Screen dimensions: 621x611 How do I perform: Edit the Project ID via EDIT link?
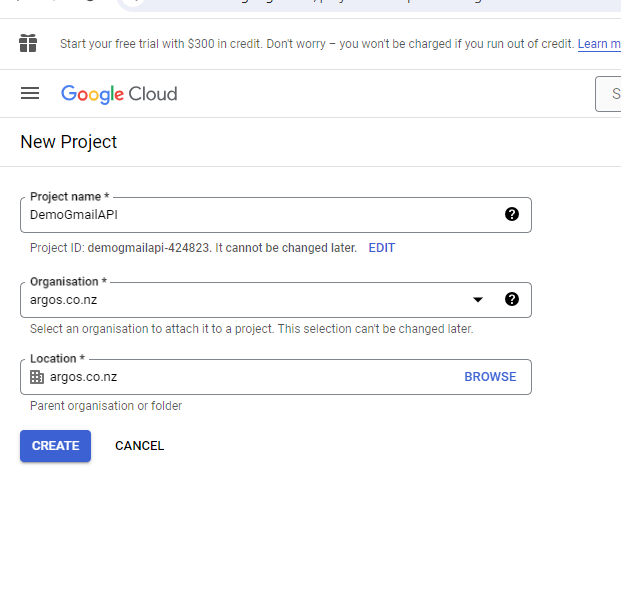click(381, 248)
